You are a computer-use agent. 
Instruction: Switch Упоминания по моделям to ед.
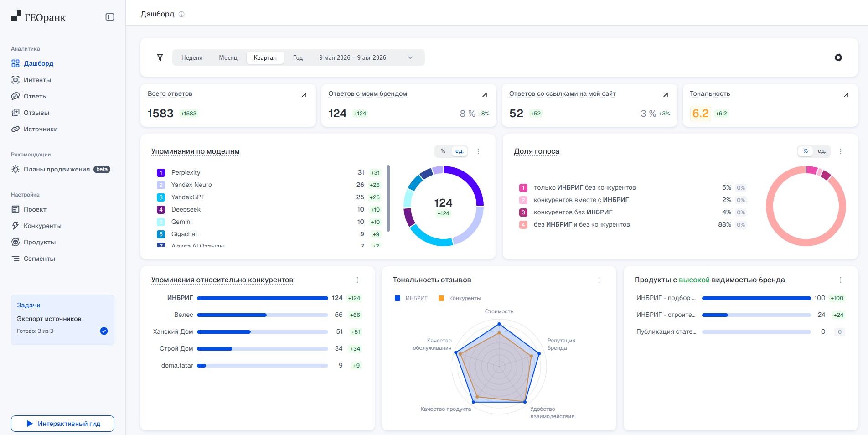pyautogui.click(x=460, y=151)
